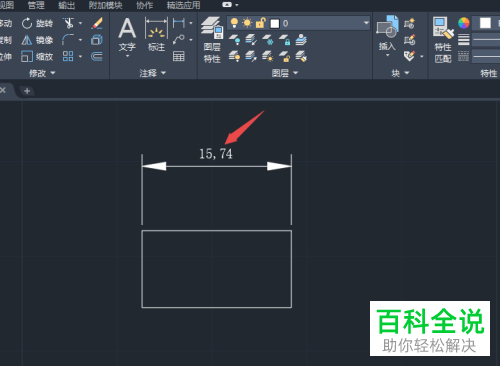Add a new drawing tab (+)
500x366 pixels.
[x=27, y=91]
